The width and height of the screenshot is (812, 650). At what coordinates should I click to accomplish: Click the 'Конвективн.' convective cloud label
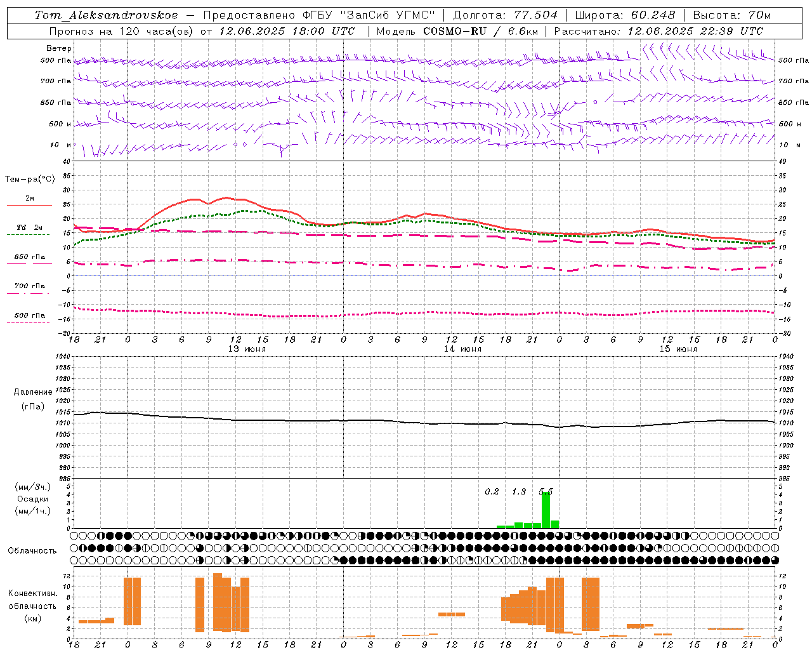(32, 594)
